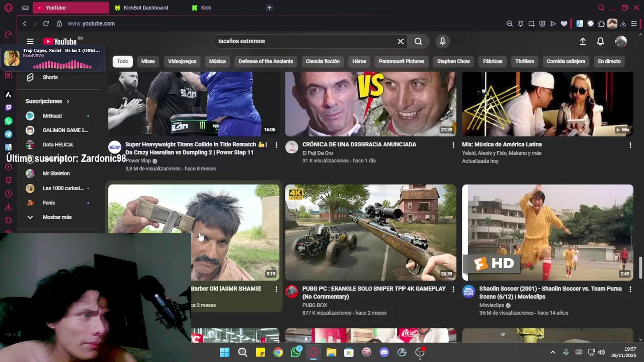Open the MrBeast subscription
The height and width of the screenshot is (362, 644).
pyautogui.click(x=52, y=116)
